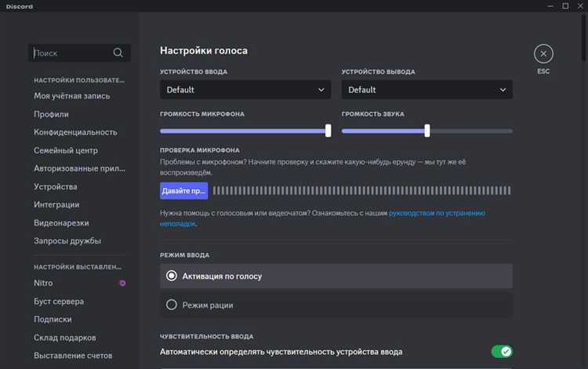Click the purple Nitro badge icon
The height and width of the screenshot is (369, 588).
click(x=122, y=283)
